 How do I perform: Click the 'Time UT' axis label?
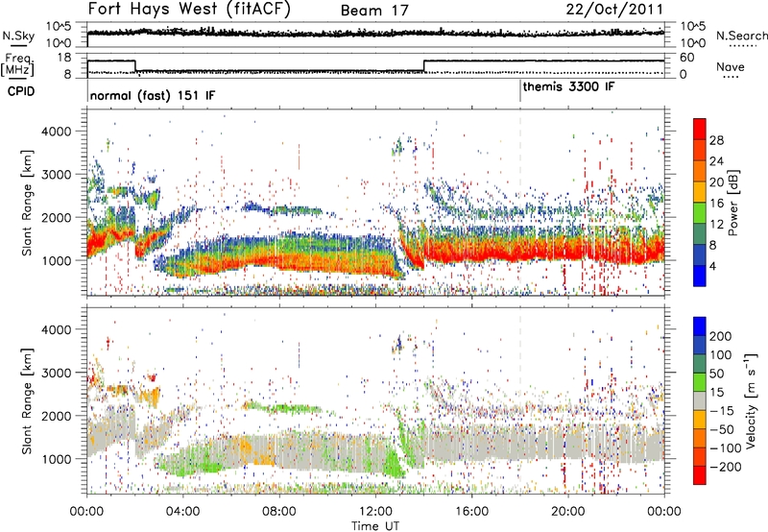pos(375,526)
